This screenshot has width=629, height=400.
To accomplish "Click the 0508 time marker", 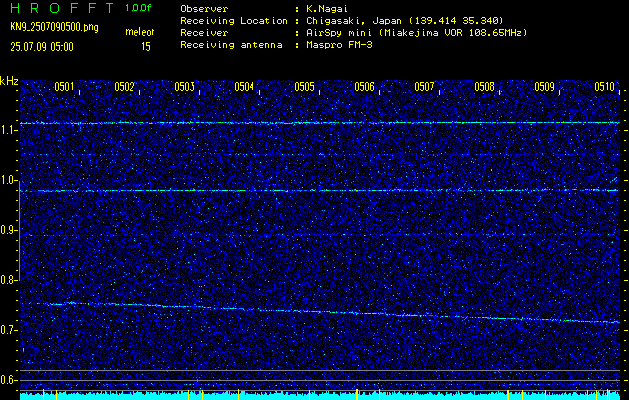I will tap(485, 87).
